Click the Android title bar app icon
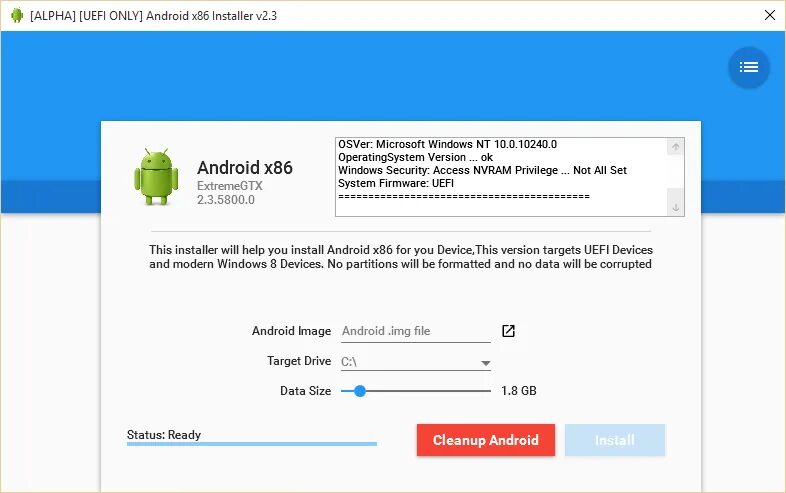This screenshot has height=493, width=786. 17,16
